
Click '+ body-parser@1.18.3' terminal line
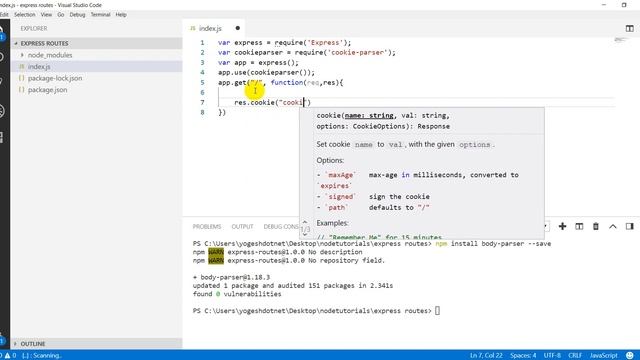231,277
